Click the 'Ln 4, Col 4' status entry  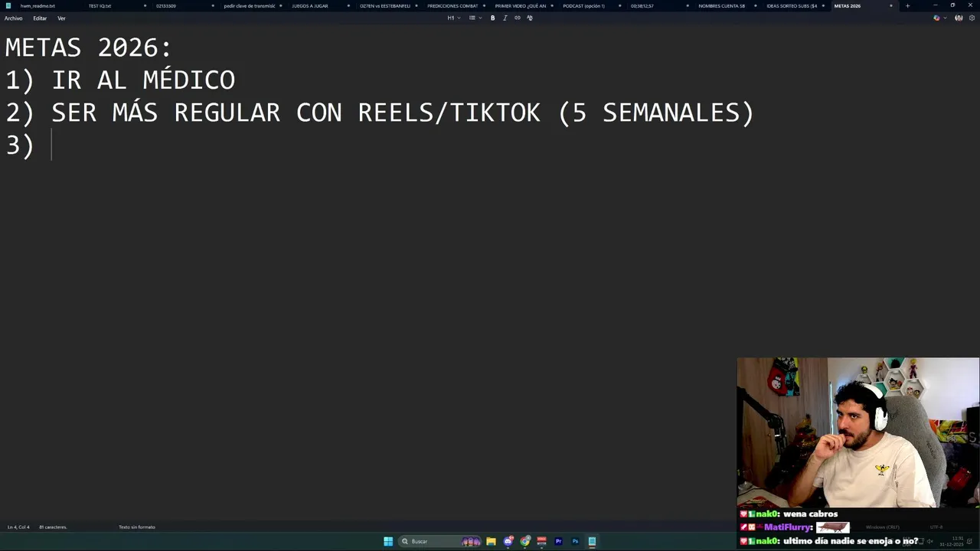[x=18, y=527]
